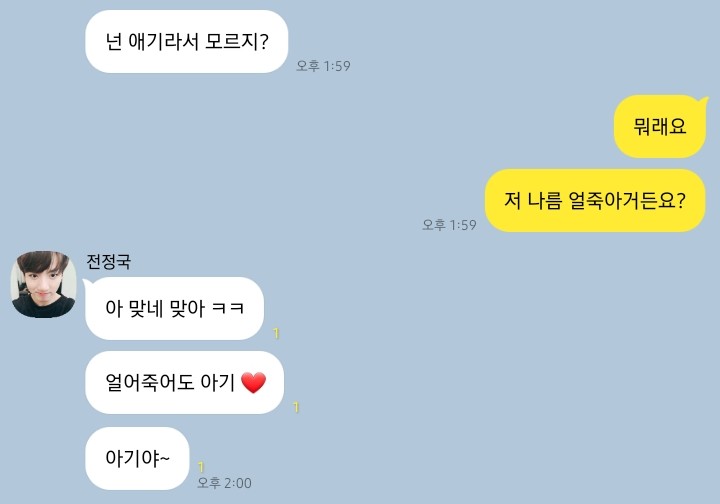Select the '저 나름 얼죽아거든요?' yellow bubble
Viewport: 720px width, 504px height.
point(595,200)
